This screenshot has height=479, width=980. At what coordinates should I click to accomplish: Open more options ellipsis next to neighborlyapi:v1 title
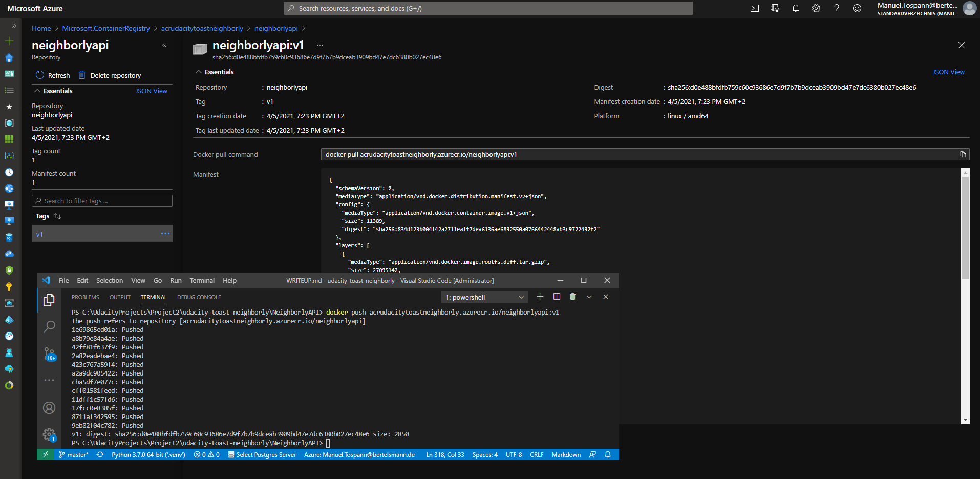[x=320, y=45]
